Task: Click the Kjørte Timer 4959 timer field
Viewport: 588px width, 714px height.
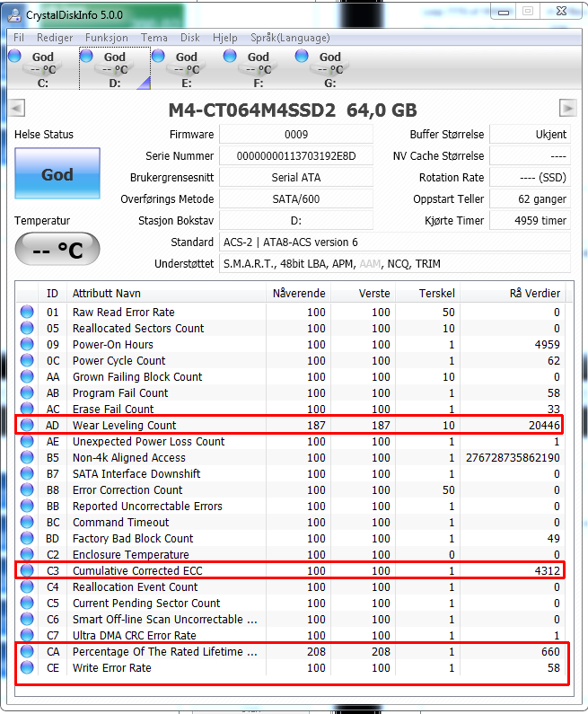Action: [x=530, y=221]
